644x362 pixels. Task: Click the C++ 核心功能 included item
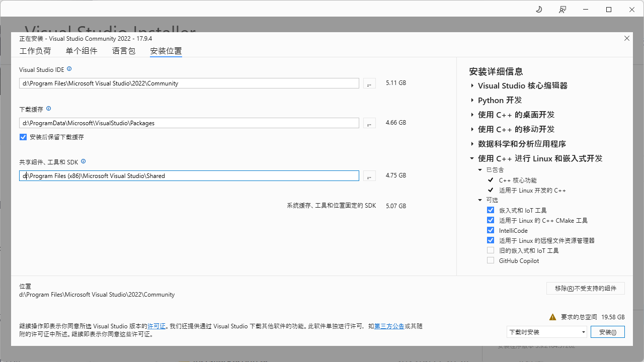(518, 180)
